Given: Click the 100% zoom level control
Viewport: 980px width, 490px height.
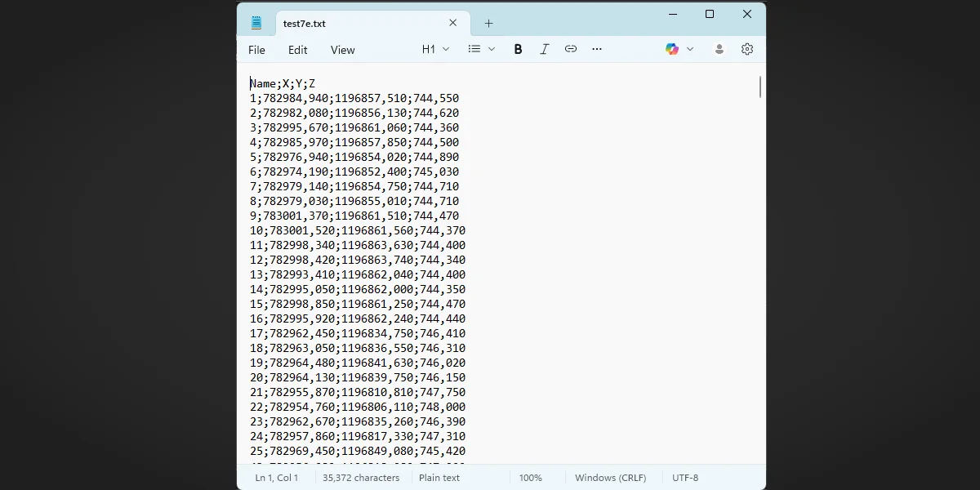Looking at the screenshot, I should click(531, 477).
